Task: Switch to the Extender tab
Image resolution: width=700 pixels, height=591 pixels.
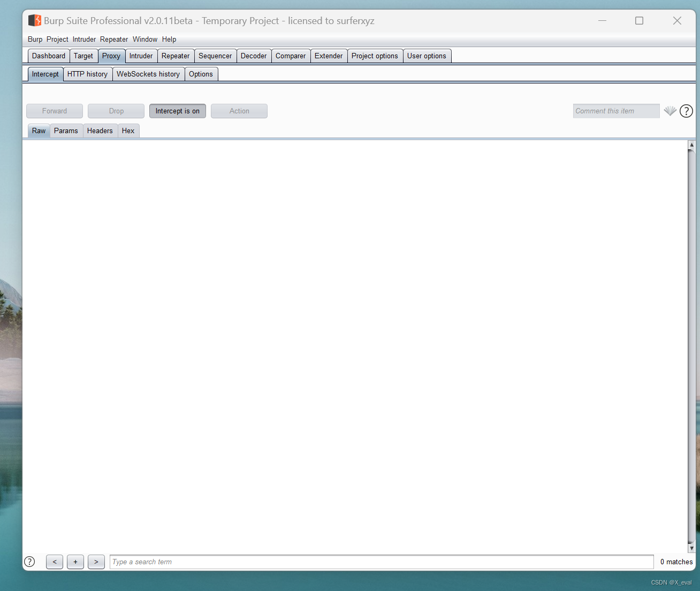Action: pos(329,56)
